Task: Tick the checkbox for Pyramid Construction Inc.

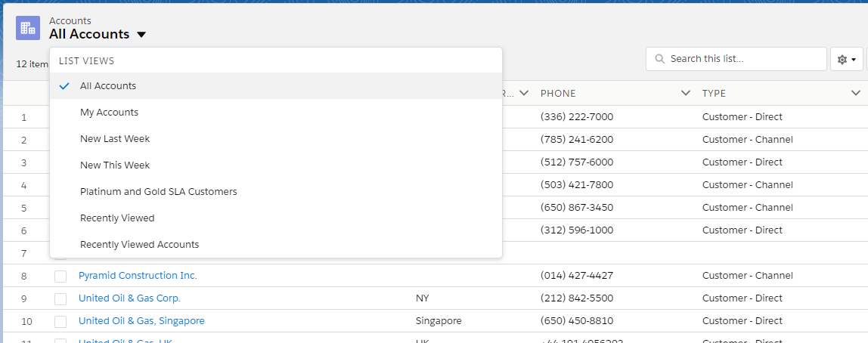Action: [60, 277]
